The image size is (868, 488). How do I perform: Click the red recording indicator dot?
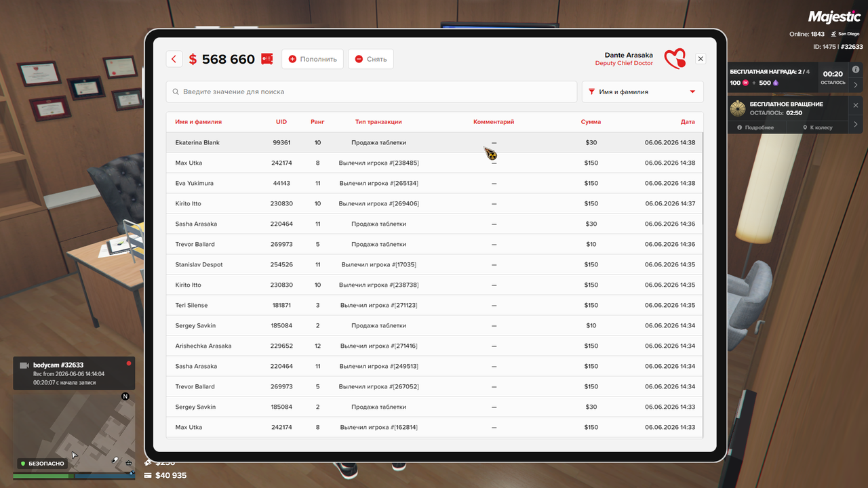coord(129,363)
